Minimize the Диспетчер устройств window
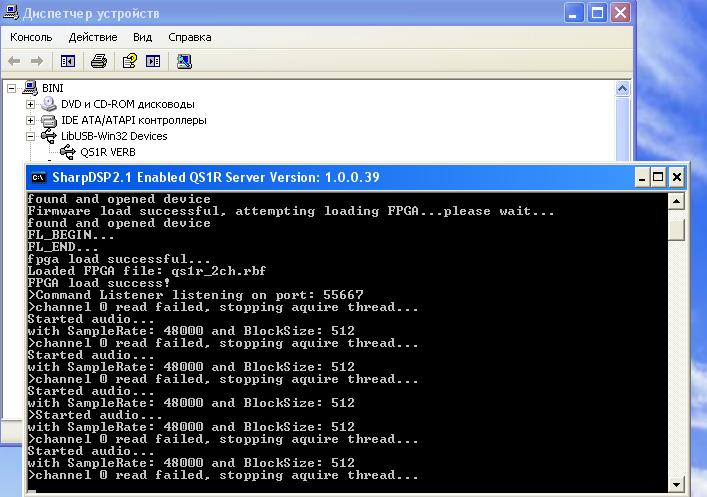This screenshot has width=707, height=497. pos(574,13)
